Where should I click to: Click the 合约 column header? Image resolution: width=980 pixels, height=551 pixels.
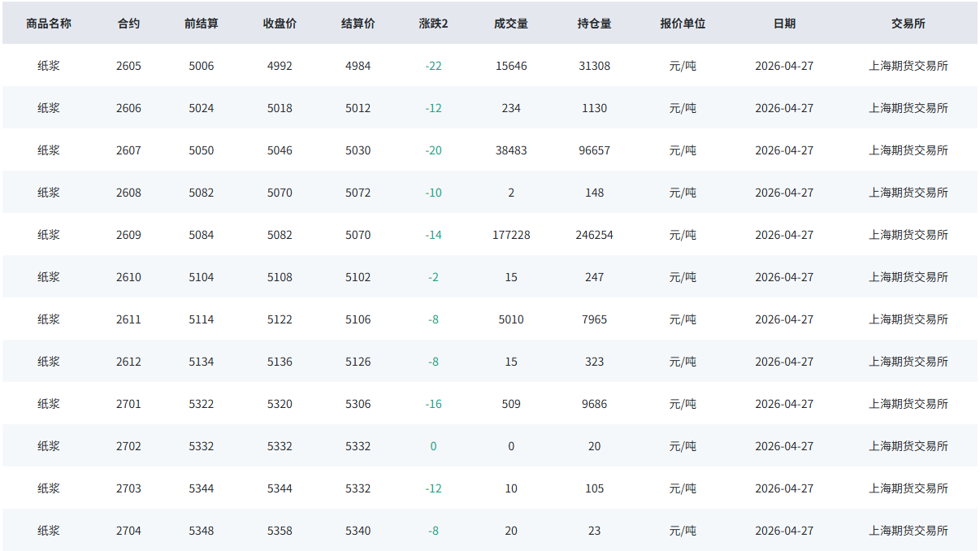pos(128,24)
